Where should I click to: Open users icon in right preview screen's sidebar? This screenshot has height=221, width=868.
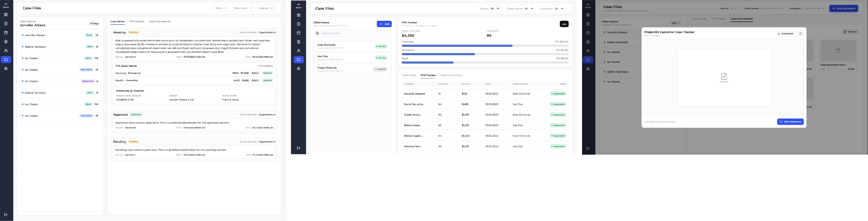point(588,51)
